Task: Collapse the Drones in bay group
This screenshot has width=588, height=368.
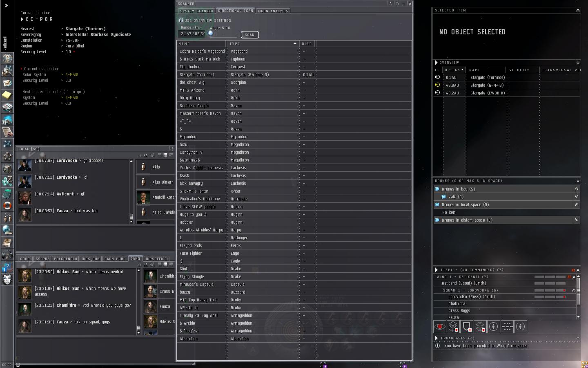Action: [577, 189]
